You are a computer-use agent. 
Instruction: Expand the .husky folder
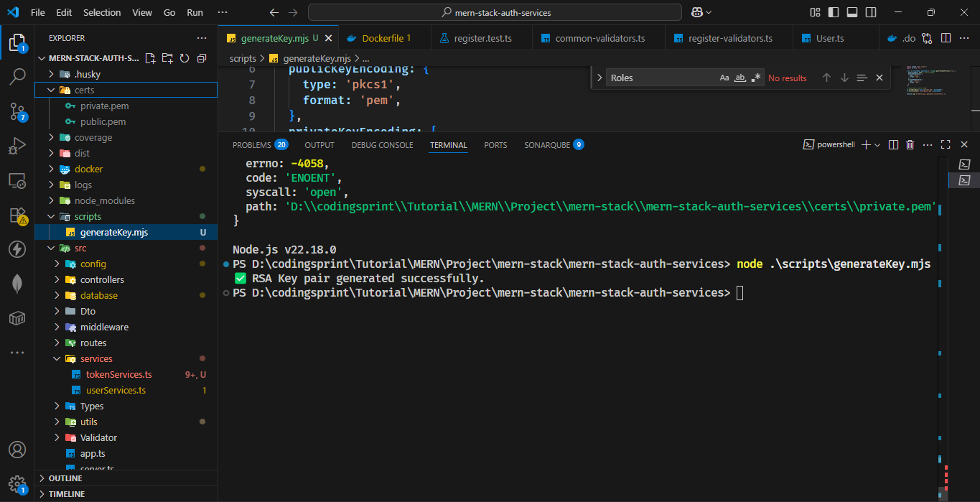(126, 74)
